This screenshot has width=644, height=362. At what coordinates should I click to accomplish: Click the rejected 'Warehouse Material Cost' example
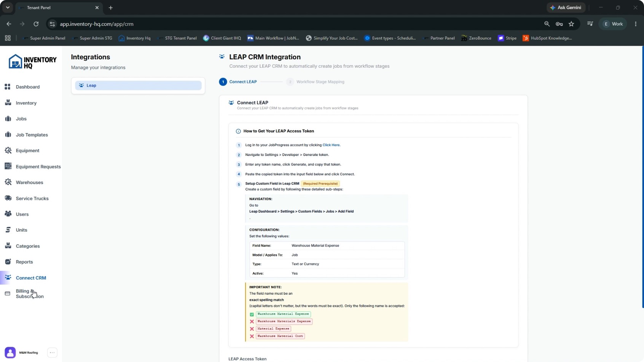tap(280, 336)
